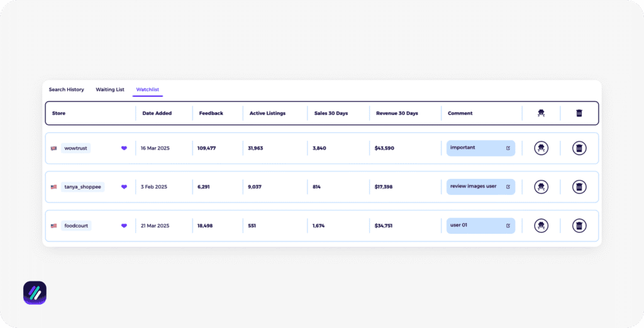The height and width of the screenshot is (328, 644).
Task: Click active listings value '9,037'
Action: [x=255, y=187]
